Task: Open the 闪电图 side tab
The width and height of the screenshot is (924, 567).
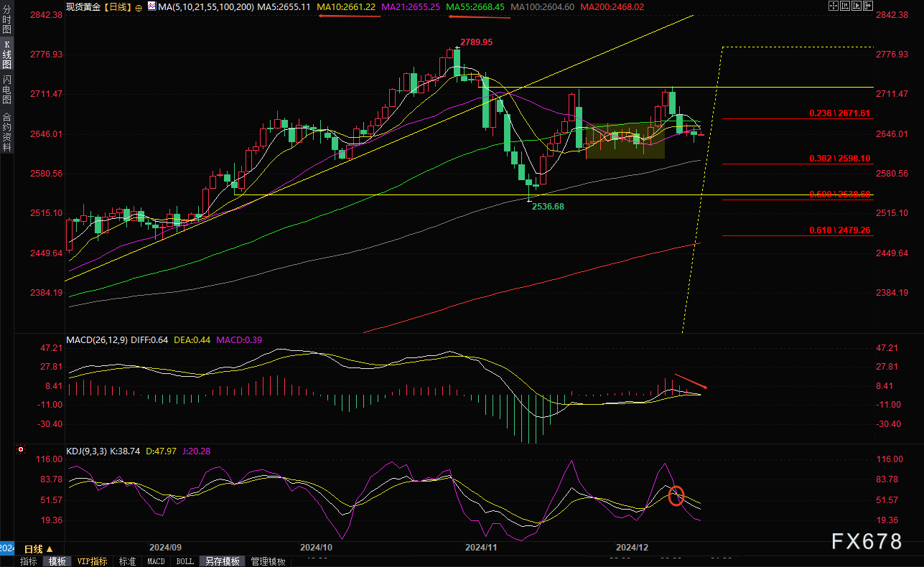Action: tap(6, 89)
